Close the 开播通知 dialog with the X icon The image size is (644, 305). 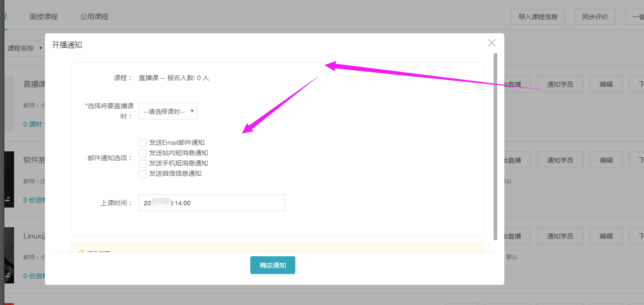(x=491, y=43)
